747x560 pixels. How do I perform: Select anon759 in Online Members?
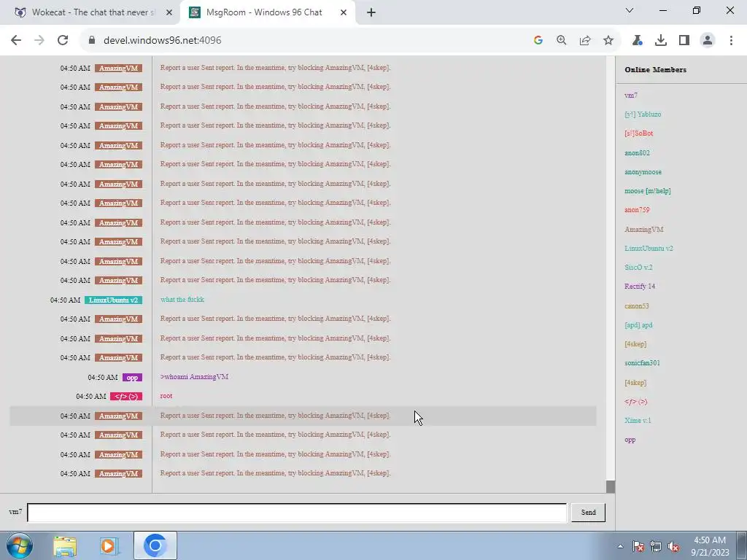(637, 209)
